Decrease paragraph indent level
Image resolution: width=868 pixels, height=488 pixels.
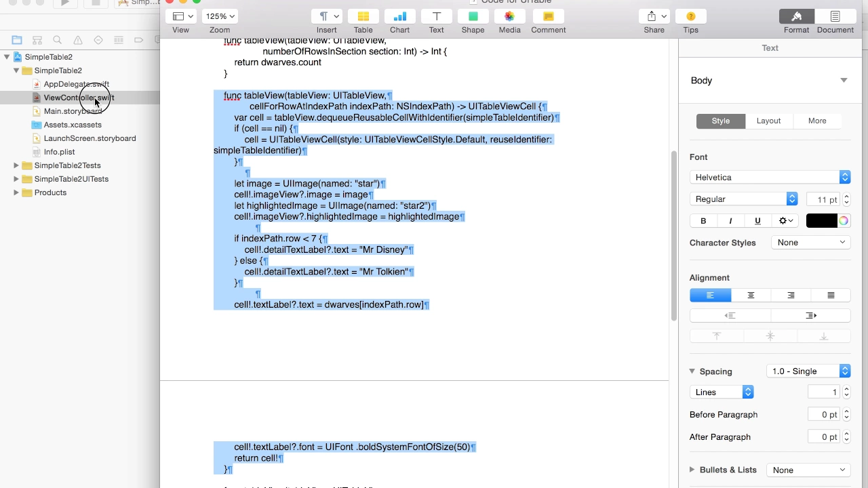coord(730,316)
